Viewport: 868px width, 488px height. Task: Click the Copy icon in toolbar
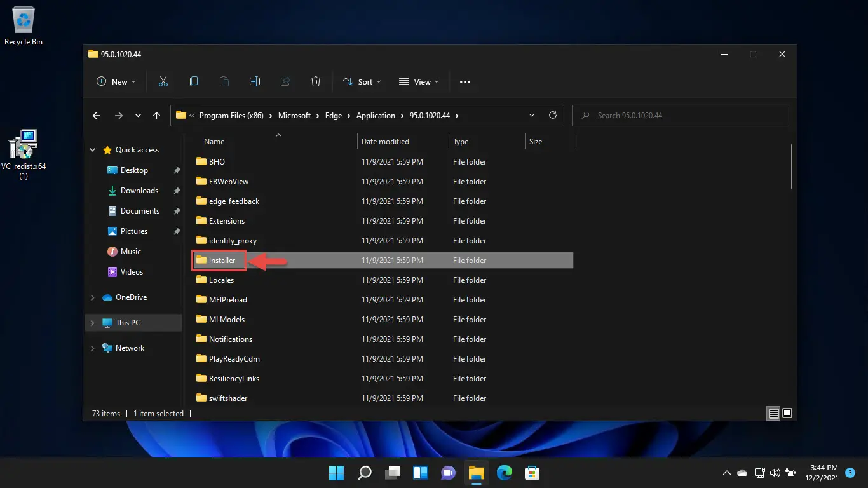pyautogui.click(x=194, y=81)
